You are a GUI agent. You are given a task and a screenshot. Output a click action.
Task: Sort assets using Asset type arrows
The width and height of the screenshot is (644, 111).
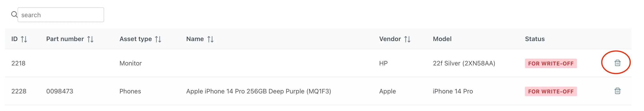pos(158,39)
